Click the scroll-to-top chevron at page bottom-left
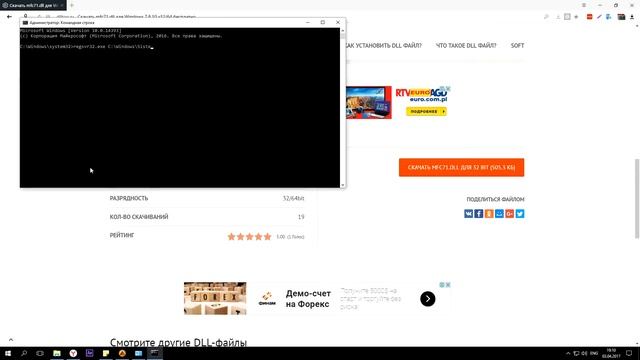The image size is (640, 360). click(11, 340)
